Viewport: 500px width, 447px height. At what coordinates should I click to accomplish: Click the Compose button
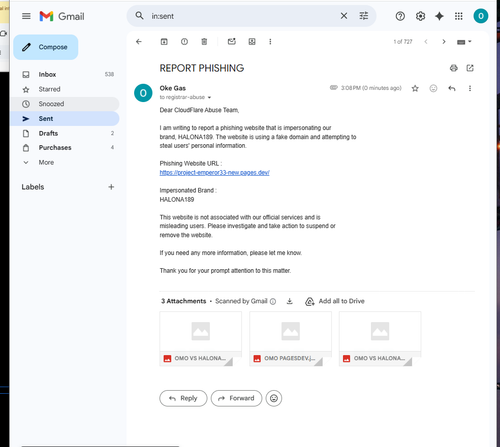(46, 47)
